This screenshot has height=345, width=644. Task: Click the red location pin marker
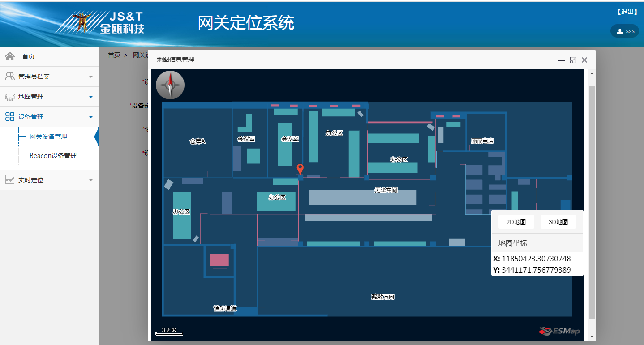tap(300, 169)
